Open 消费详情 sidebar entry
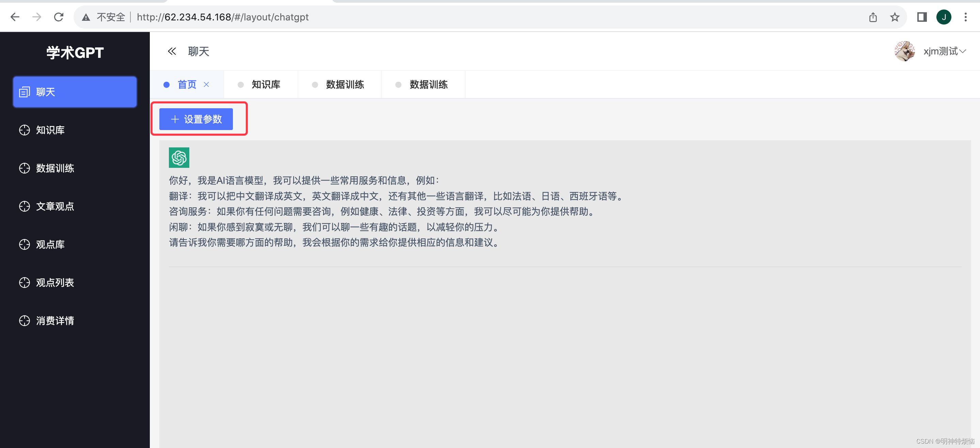The height and width of the screenshot is (448, 980). click(55, 321)
